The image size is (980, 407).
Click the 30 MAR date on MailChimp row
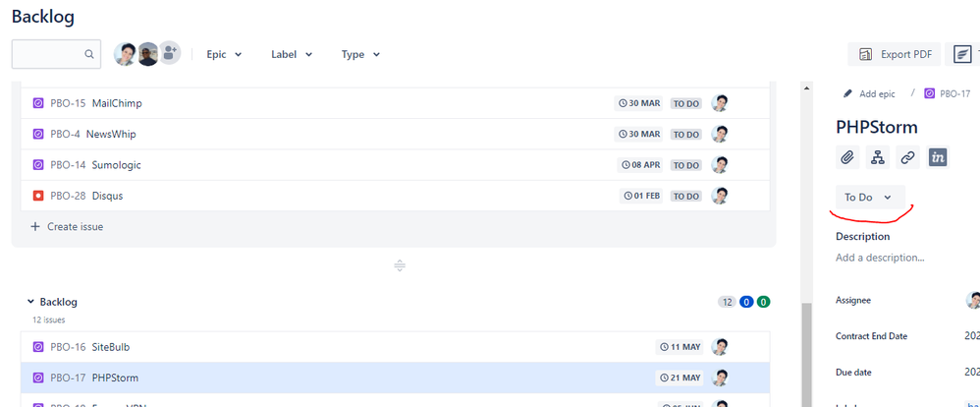(638, 103)
